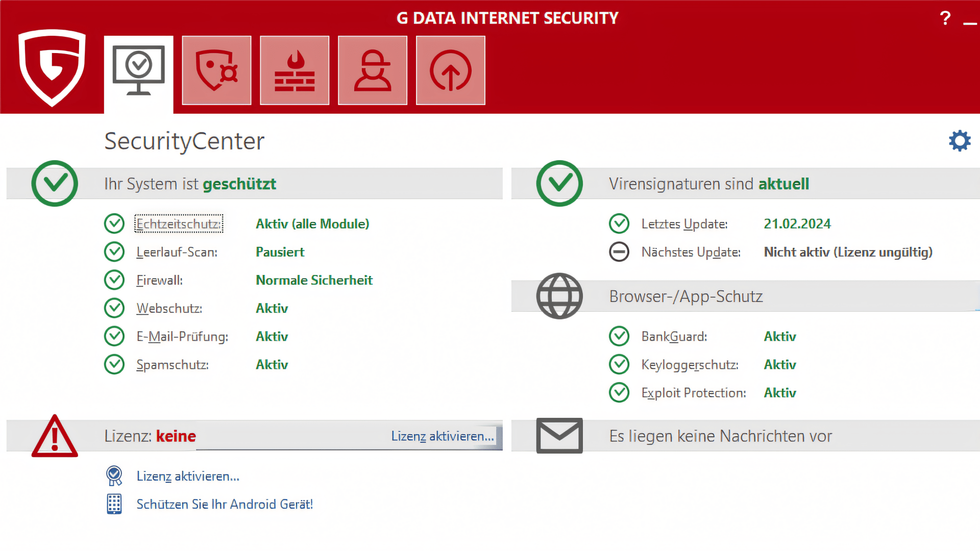The width and height of the screenshot is (980, 551).
Task: Click the Webschutz 'Aktiv' value
Action: click(272, 308)
